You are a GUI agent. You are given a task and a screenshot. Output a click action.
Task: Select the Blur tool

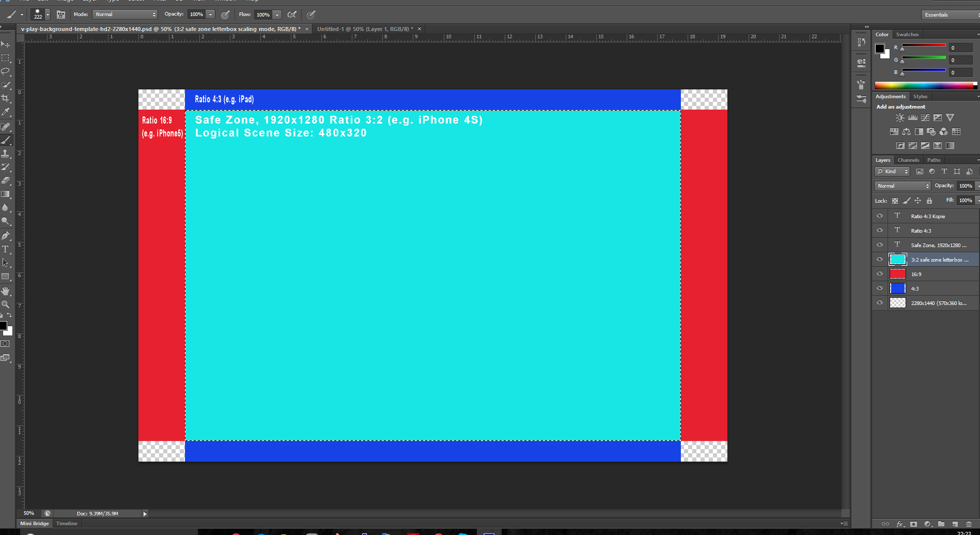coord(6,207)
